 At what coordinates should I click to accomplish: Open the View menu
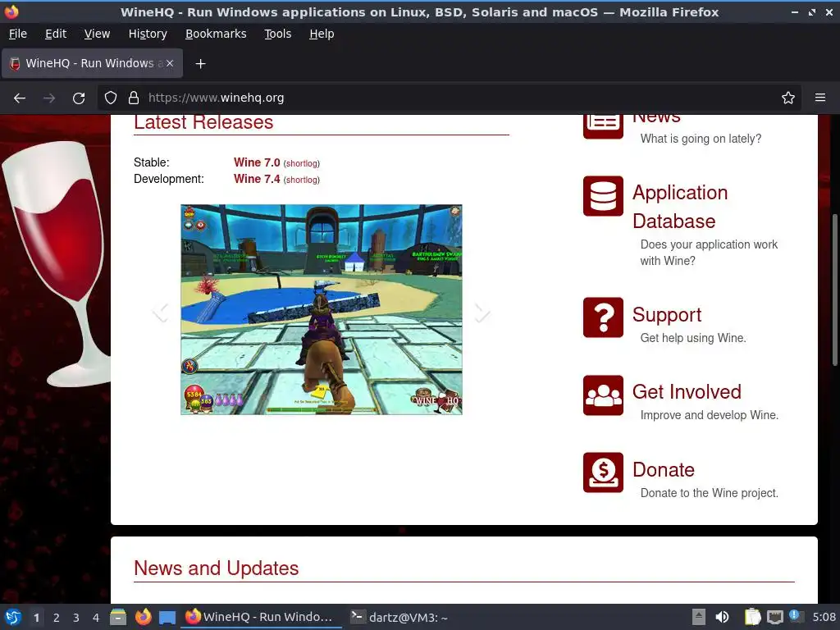[x=97, y=34]
